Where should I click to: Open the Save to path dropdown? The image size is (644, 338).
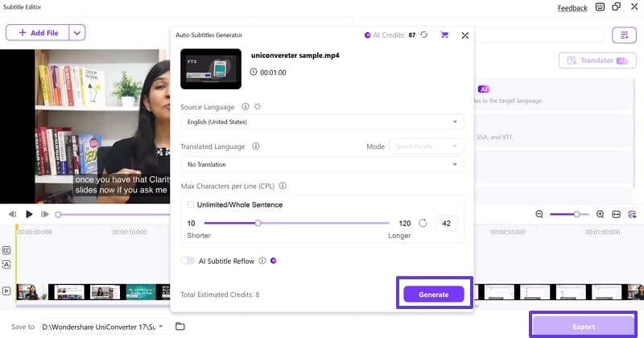(x=105, y=327)
